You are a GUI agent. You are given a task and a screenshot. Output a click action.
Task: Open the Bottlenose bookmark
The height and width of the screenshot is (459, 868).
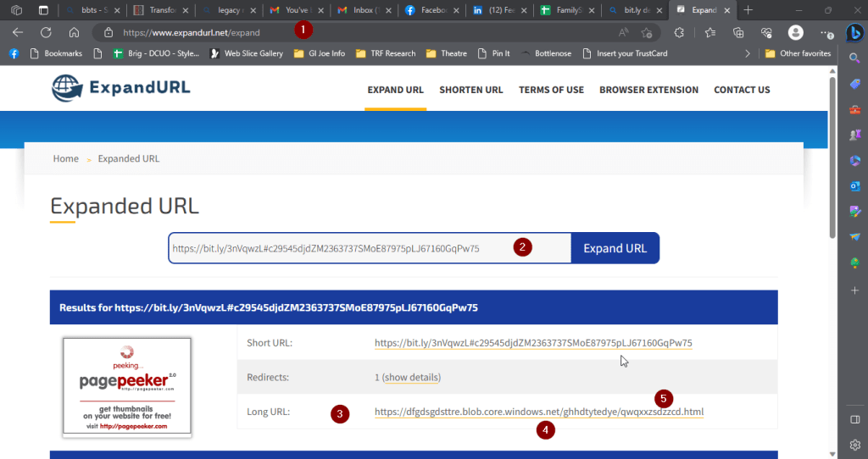(547, 53)
